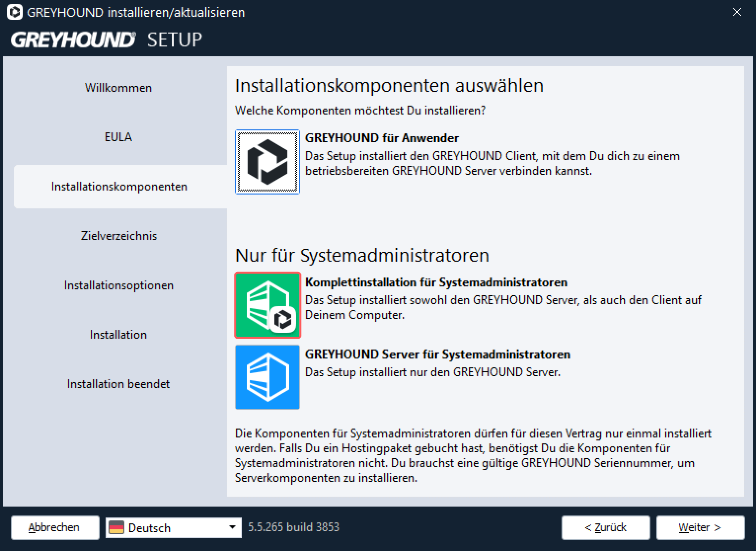
Task: Click the 'GREYHOUND für Anwender' heading
Action: [382, 138]
